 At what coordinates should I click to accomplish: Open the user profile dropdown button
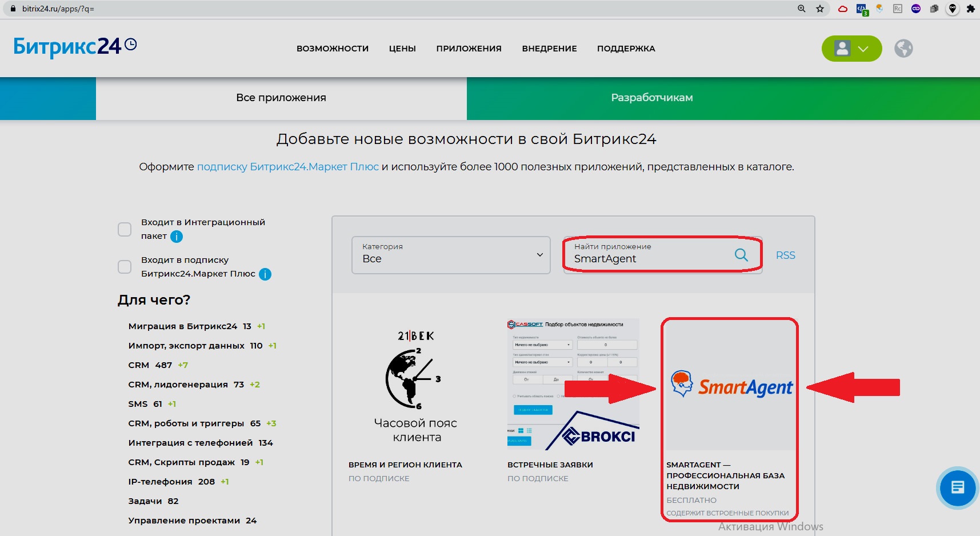pyautogui.click(x=851, y=49)
